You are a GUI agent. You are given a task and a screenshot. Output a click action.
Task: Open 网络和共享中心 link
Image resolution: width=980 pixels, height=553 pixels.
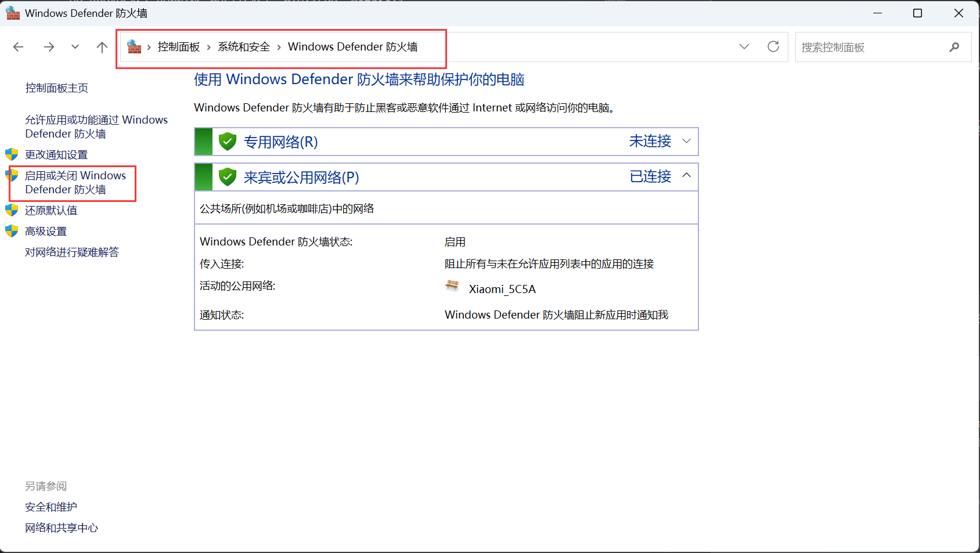tap(62, 528)
